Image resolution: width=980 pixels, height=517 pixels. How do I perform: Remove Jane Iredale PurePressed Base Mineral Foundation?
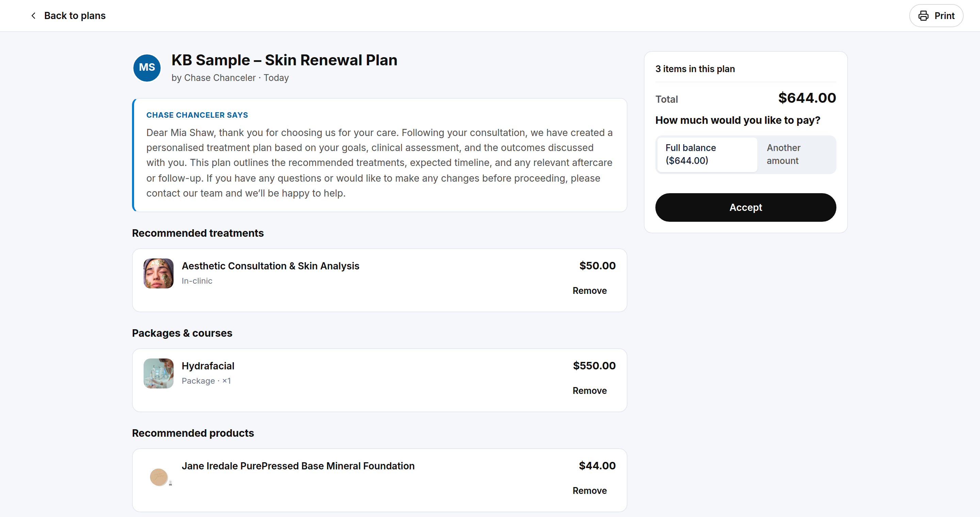click(x=590, y=491)
